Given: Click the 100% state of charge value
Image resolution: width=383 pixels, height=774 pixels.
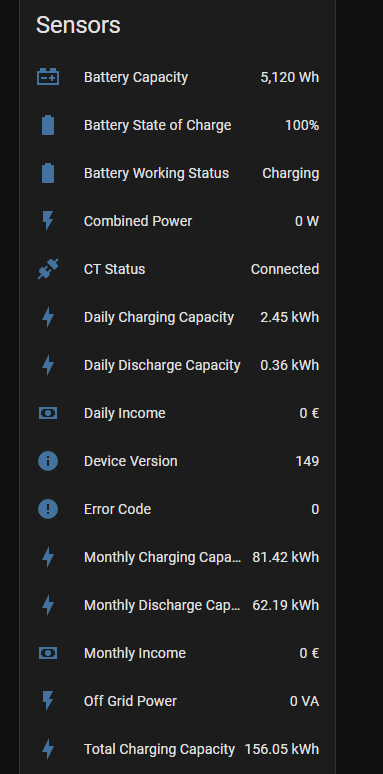Looking at the screenshot, I should pos(302,125).
